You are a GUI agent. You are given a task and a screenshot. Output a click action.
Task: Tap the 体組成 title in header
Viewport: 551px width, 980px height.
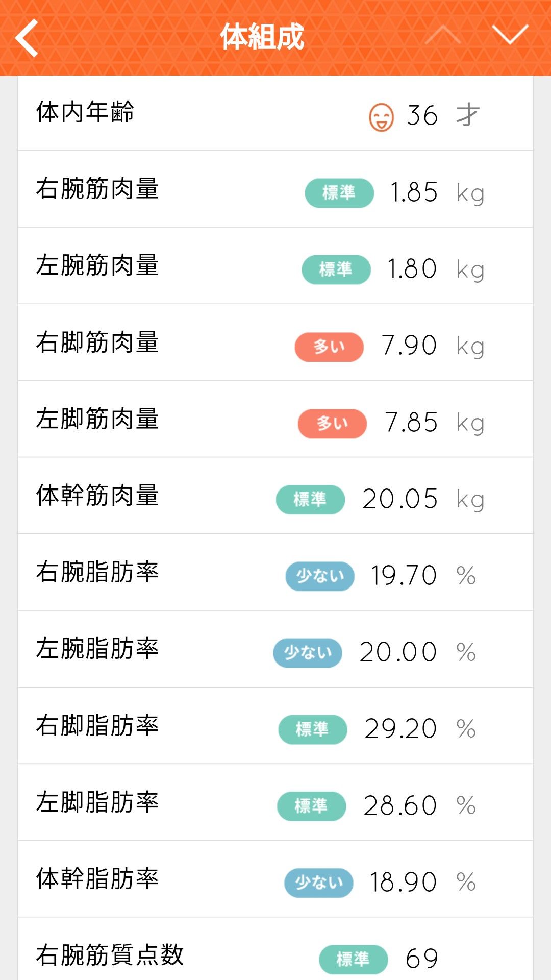262,37
